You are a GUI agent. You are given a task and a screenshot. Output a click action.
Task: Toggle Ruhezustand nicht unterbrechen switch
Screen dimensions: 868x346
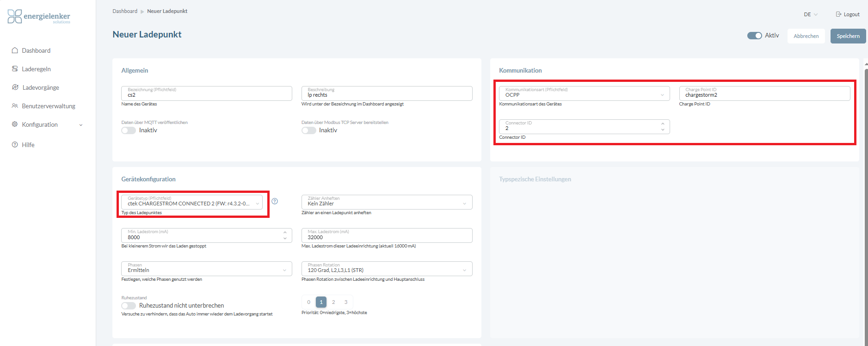click(129, 306)
